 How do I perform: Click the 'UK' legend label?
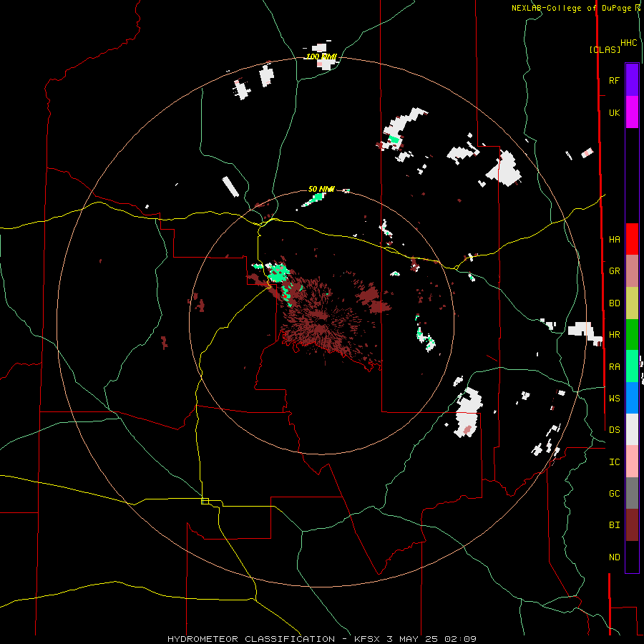(614, 113)
